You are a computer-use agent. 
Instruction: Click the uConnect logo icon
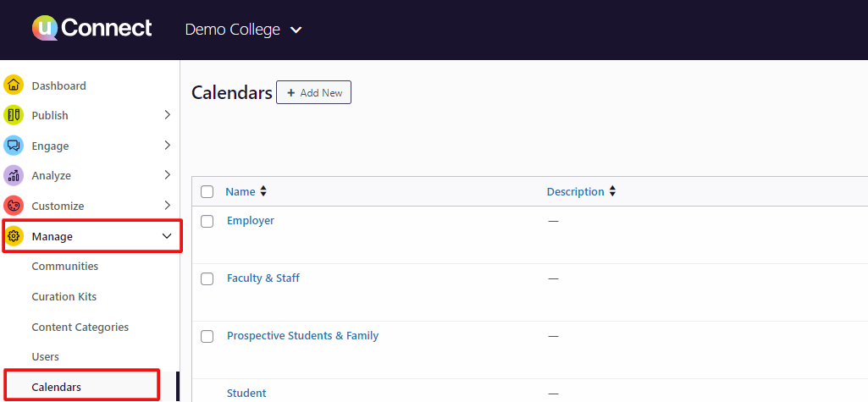45,29
